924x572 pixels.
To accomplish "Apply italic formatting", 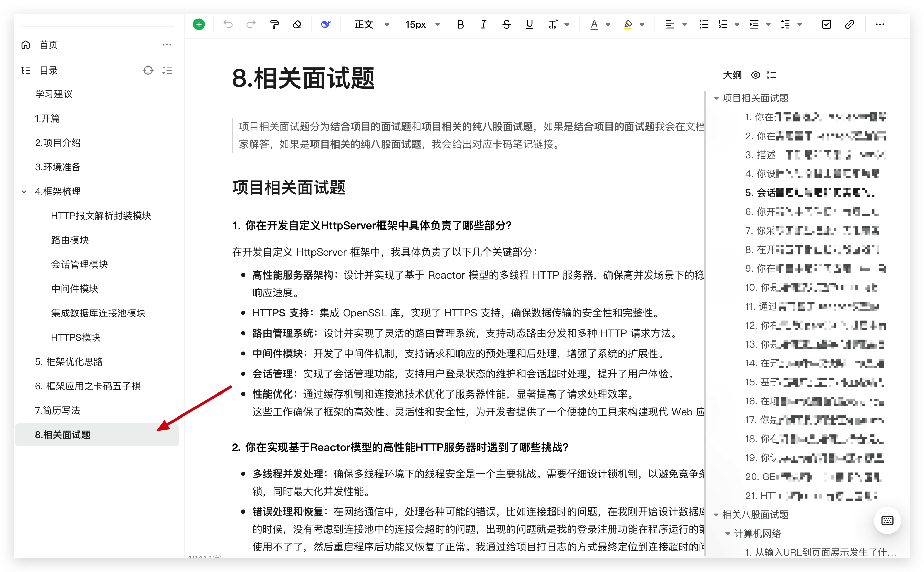I will coord(483,25).
